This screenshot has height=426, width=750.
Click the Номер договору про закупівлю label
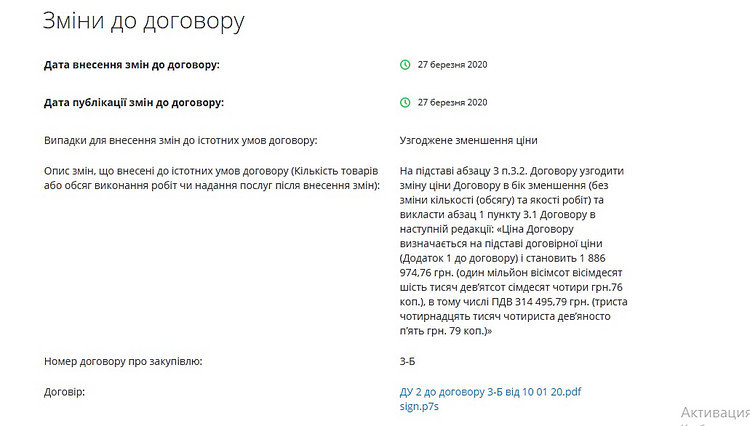tap(123, 361)
